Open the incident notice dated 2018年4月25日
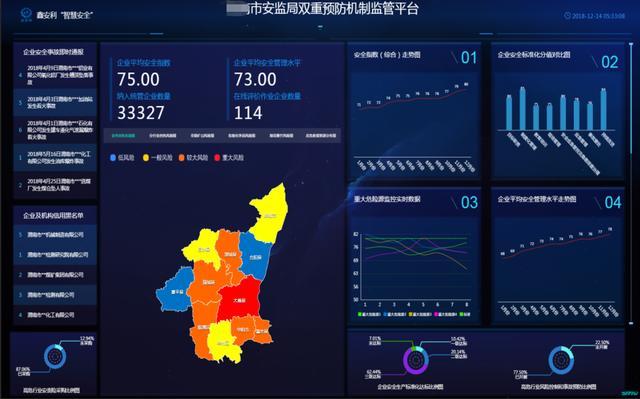Screen dimensions: 640x399 coord(55,184)
